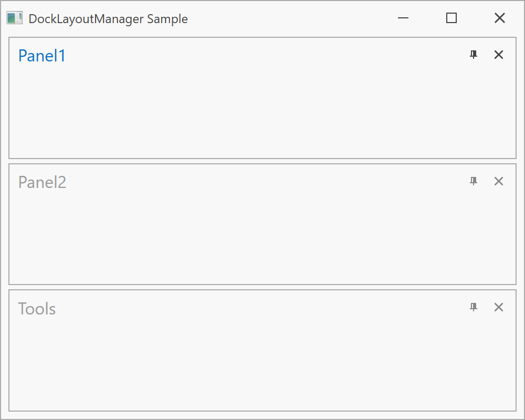This screenshot has width=525, height=420.
Task: Select the Panel2 caption title
Action: tap(42, 182)
